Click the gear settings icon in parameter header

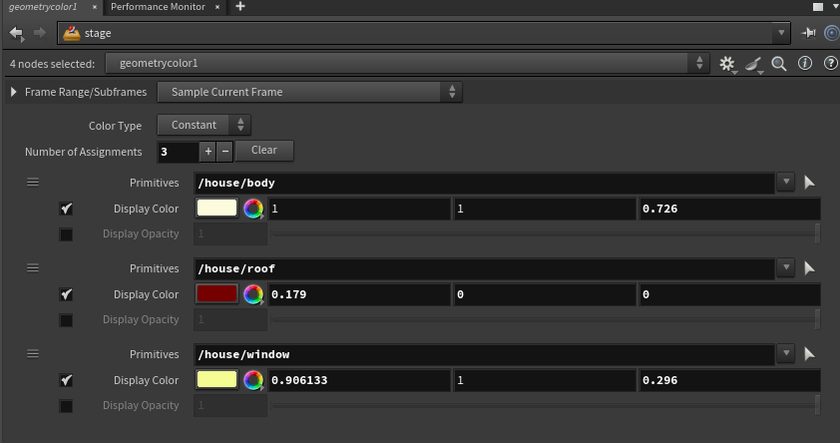click(727, 64)
